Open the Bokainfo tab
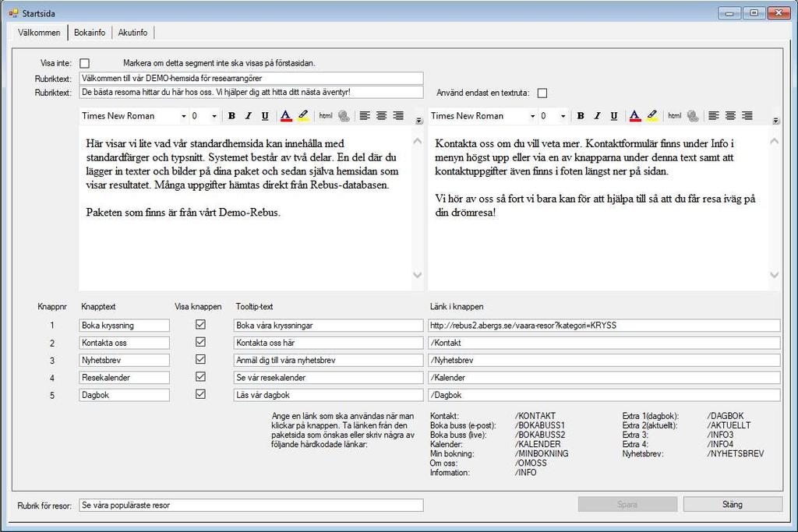The image size is (798, 532). click(x=90, y=33)
